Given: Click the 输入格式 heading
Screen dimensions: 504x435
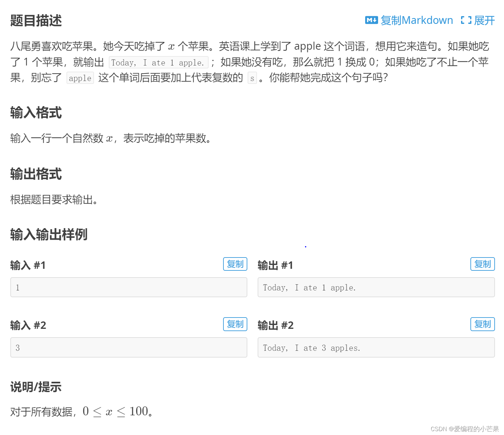Looking at the screenshot, I should point(36,113).
